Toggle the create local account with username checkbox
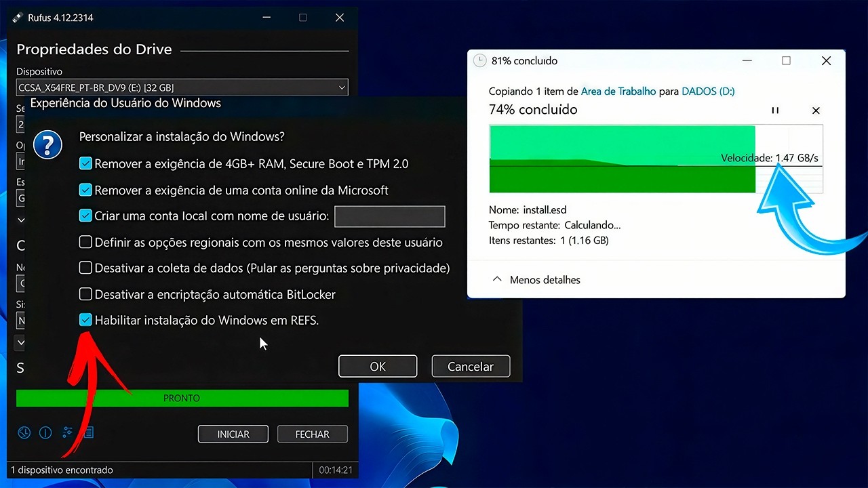This screenshot has height=488, width=868. click(85, 216)
